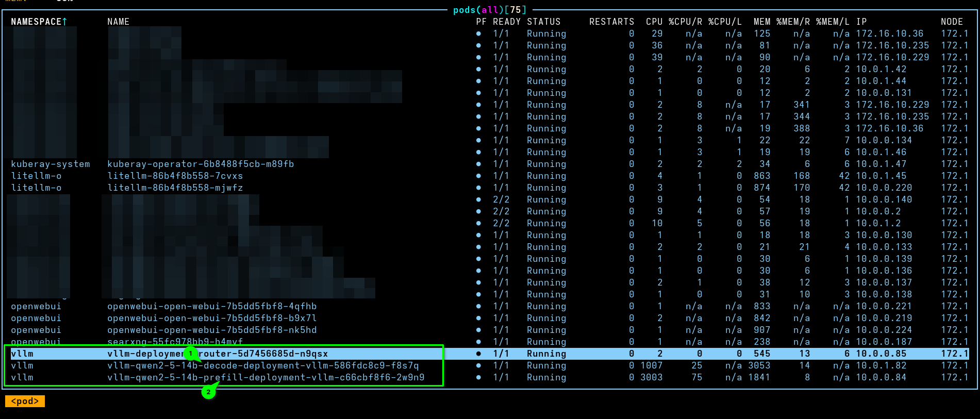Image resolution: width=980 pixels, height=419 pixels.
Task: Click CPU value 3003 of prefill pod
Action: click(x=652, y=377)
